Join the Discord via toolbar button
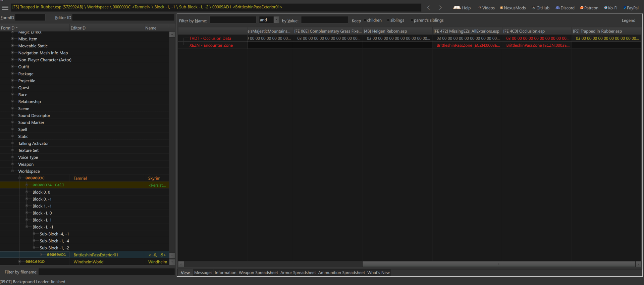The width and height of the screenshot is (644, 285). tap(565, 8)
